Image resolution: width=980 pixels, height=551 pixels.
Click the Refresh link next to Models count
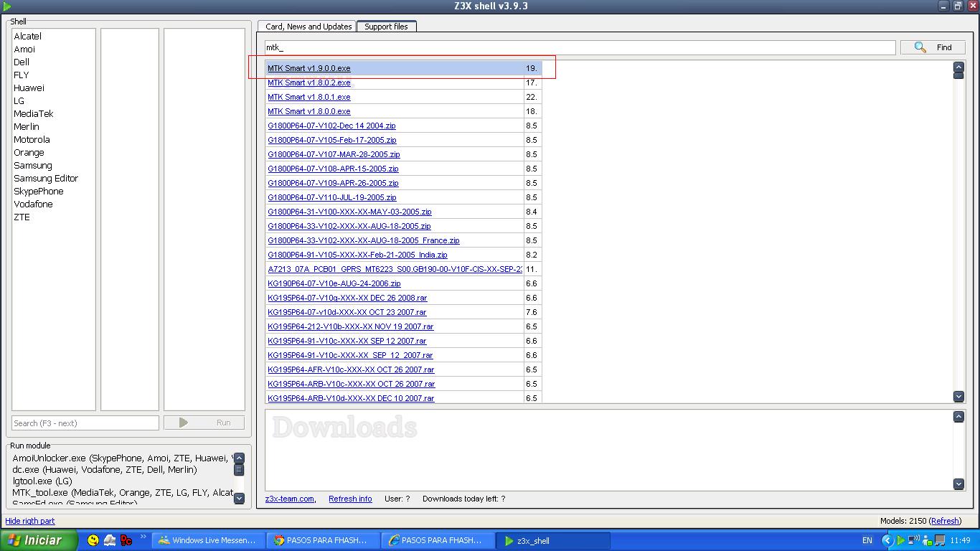point(945,521)
